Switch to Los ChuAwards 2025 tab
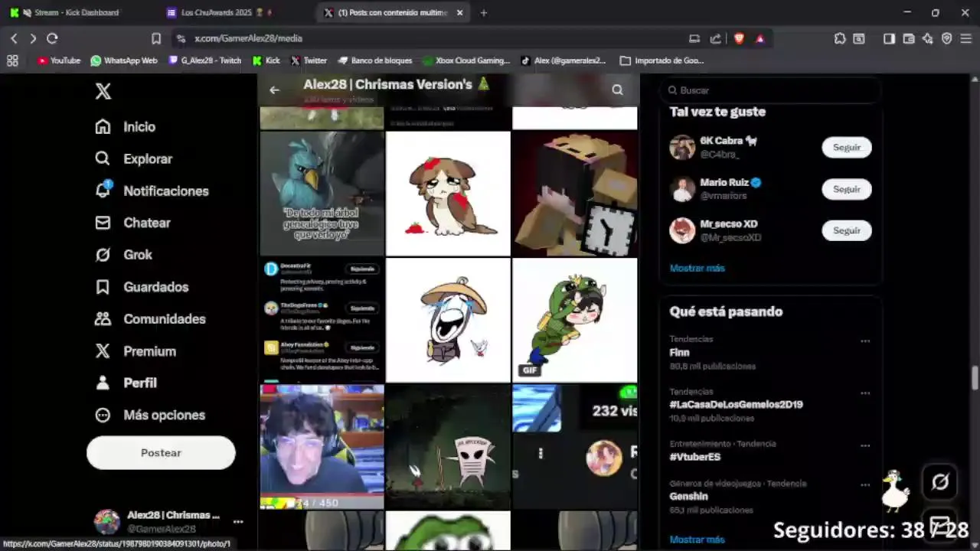Image resolution: width=980 pixels, height=551 pixels. point(227,13)
